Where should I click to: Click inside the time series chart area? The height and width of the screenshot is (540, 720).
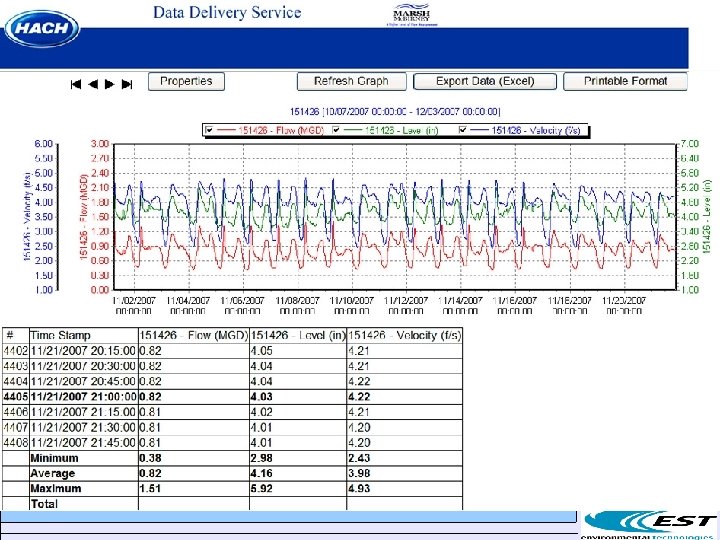395,217
